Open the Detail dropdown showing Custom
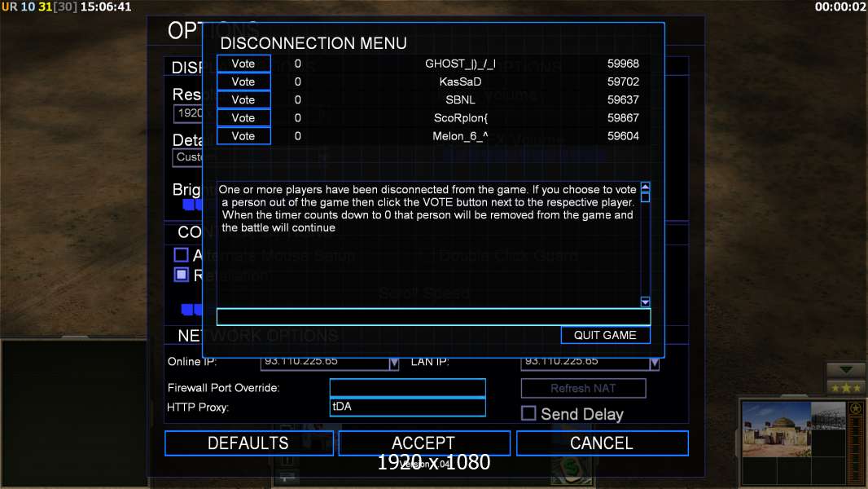The width and height of the screenshot is (868, 489). 187,157
